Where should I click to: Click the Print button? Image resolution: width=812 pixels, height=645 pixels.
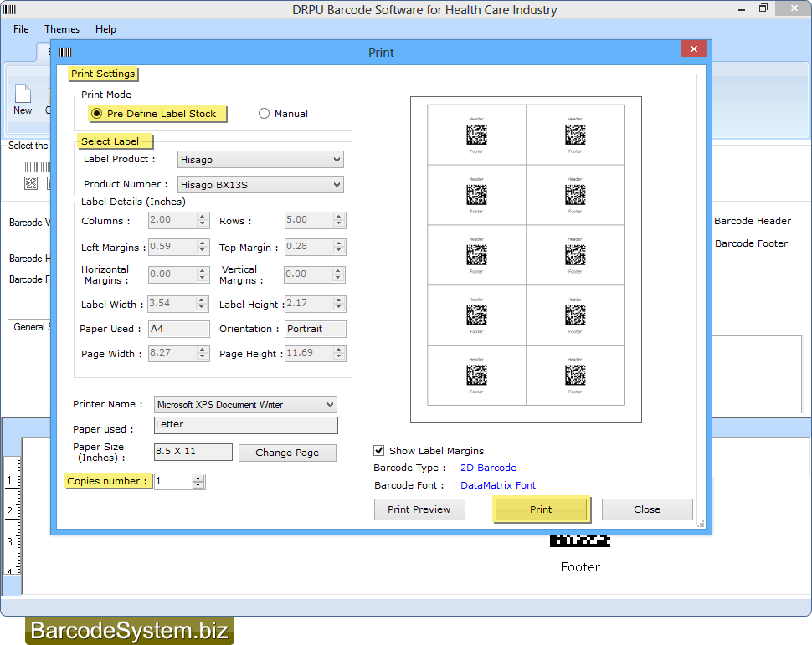pos(541,509)
